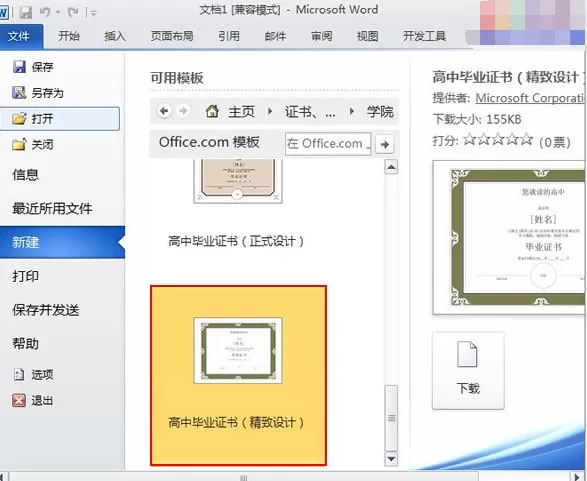This screenshot has width=587, height=481.
Task: Open the customize quick access toolbar dropdown
Action: click(x=93, y=14)
